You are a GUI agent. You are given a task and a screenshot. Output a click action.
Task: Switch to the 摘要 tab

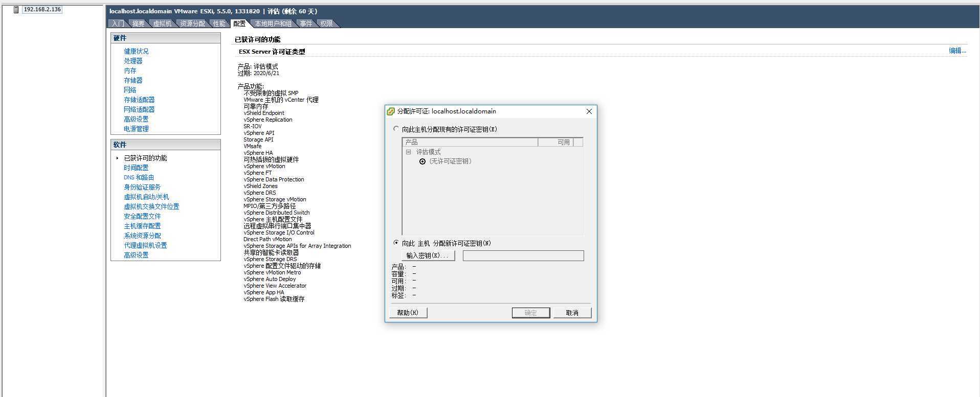click(x=138, y=24)
